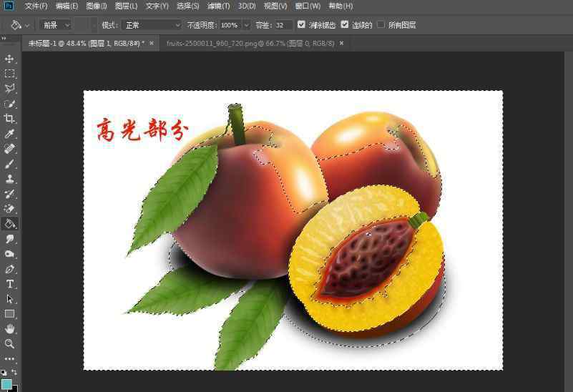Select the Move tool
The height and width of the screenshot is (392, 573).
[x=9, y=59]
